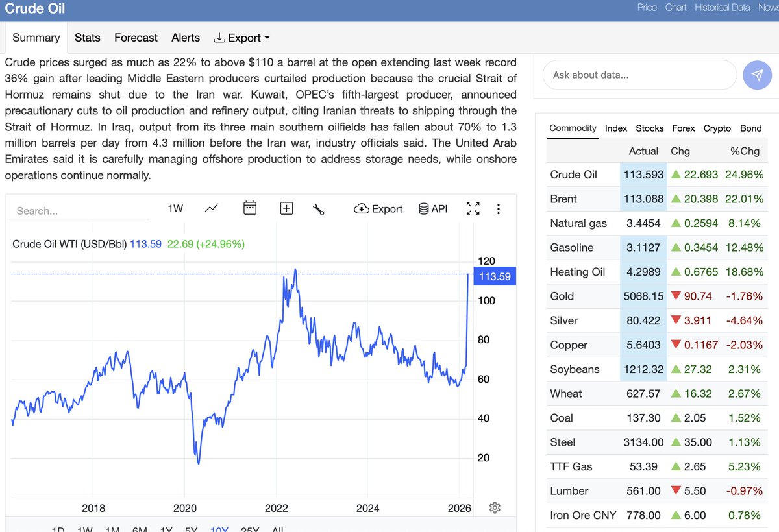Screen dimensions: 779x532
Task: Click the Chg column header
Action: tap(680, 151)
